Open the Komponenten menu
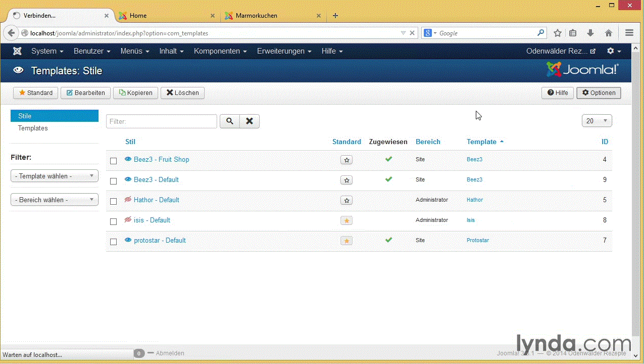This screenshot has width=644, height=364. tap(220, 51)
